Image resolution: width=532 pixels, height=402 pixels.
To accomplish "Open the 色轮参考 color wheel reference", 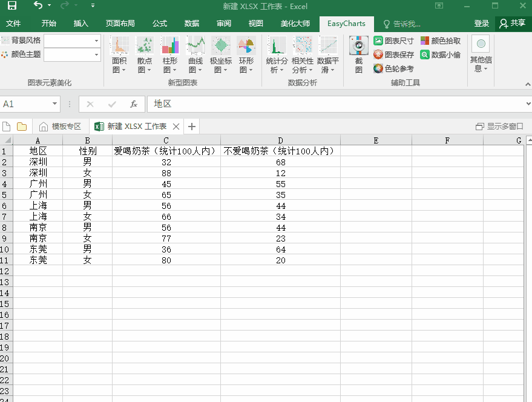I will (x=395, y=68).
